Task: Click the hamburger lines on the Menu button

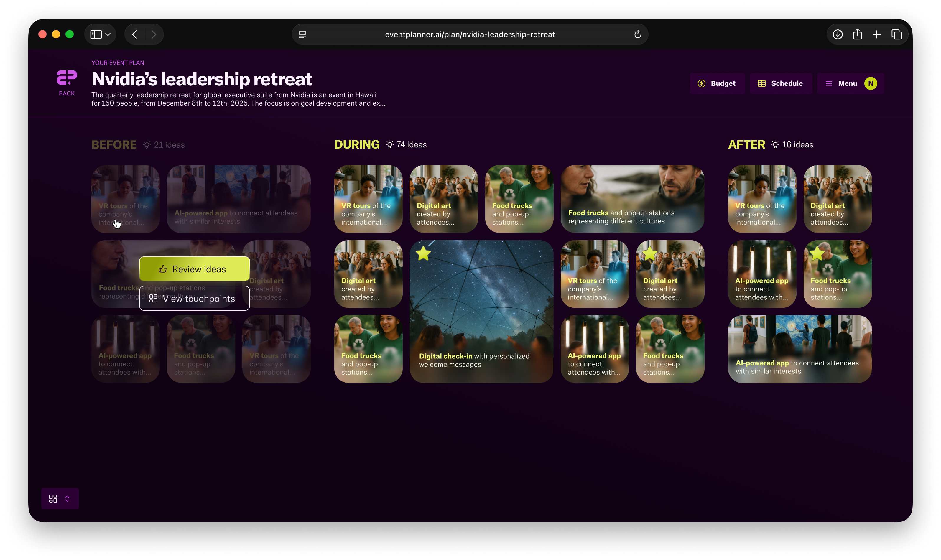Action: click(x=829, y=83)
